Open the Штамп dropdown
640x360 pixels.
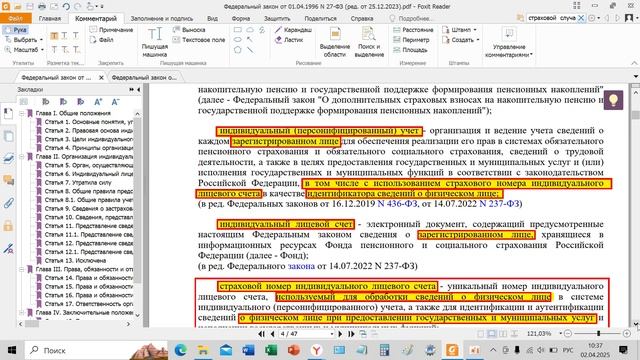[459, 30]
